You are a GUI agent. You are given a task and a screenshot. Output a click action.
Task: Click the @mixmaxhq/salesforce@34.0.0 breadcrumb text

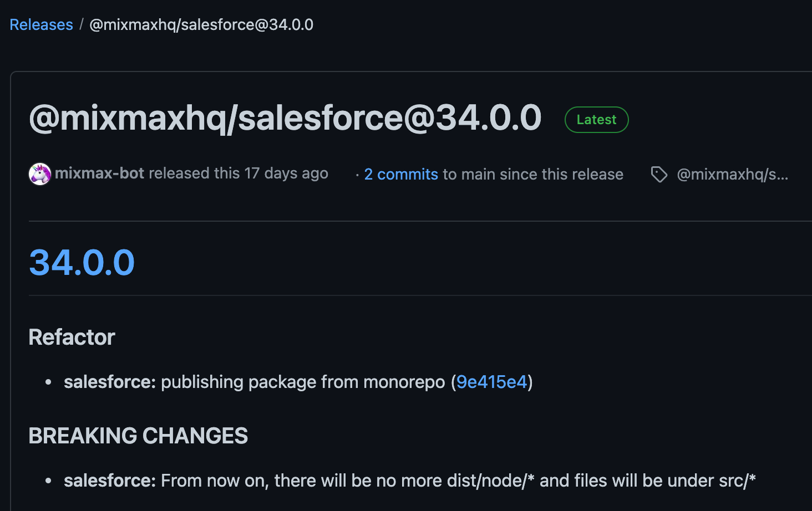pyautogui.click(x=201, y=25)
